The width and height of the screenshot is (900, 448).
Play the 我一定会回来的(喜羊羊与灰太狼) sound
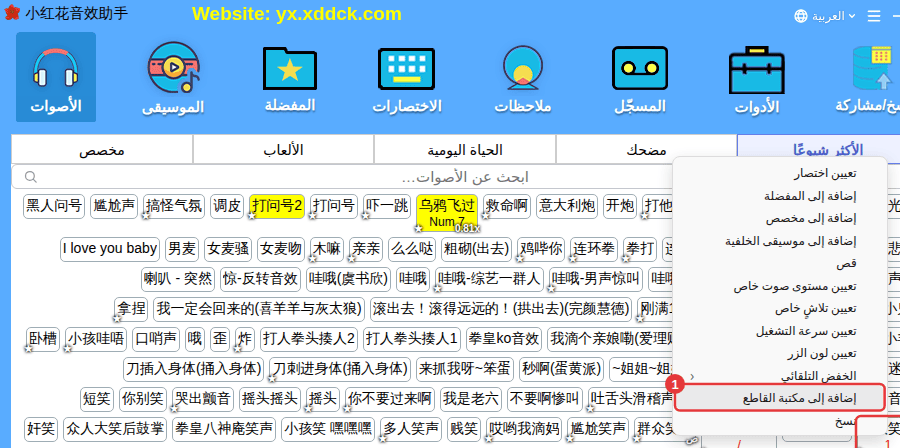click(259, 310)
